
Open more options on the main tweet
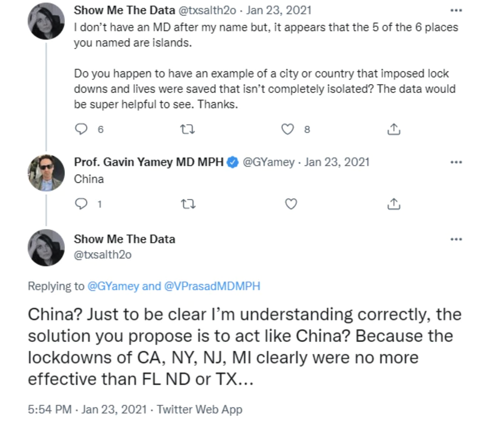click(x=456, y=239)
